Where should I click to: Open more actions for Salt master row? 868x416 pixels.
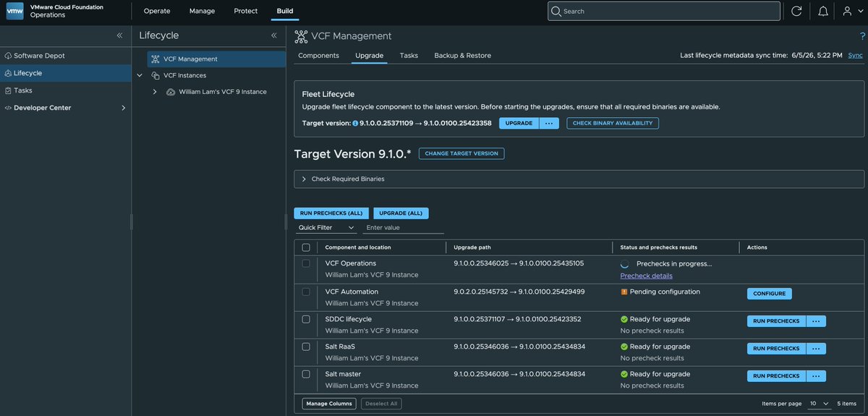click(x=816, y=376)
